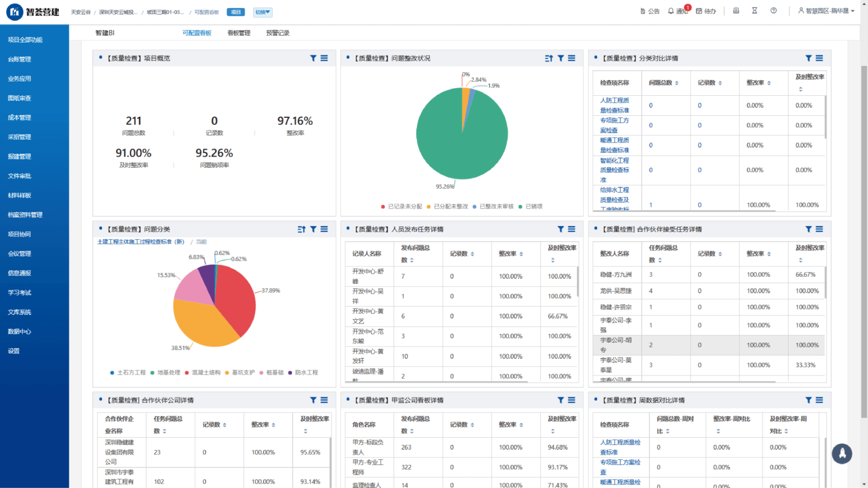Image resolution: width=868 pixels, height=488 pixels.
Task: Click 人防工程质量检查标准 link in 分类对比详情
Action: click(614, 105)
